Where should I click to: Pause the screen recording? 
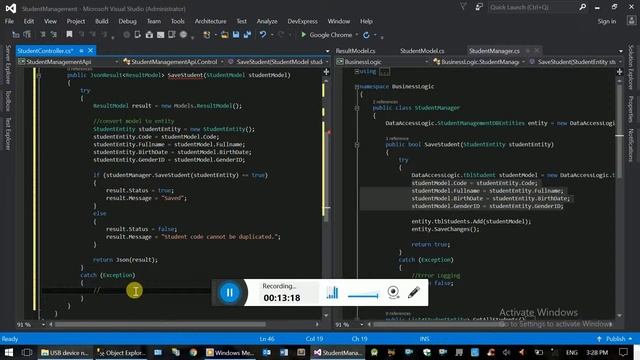229,292
